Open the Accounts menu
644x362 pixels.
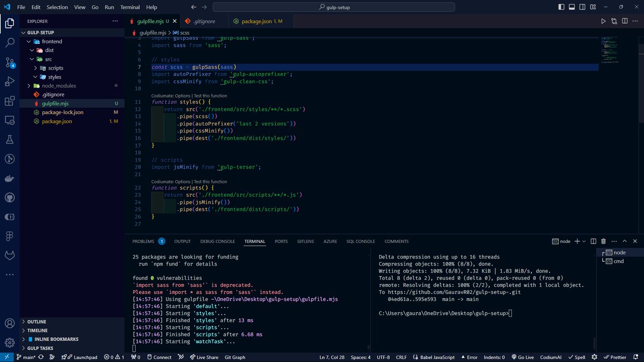point(10,323)
